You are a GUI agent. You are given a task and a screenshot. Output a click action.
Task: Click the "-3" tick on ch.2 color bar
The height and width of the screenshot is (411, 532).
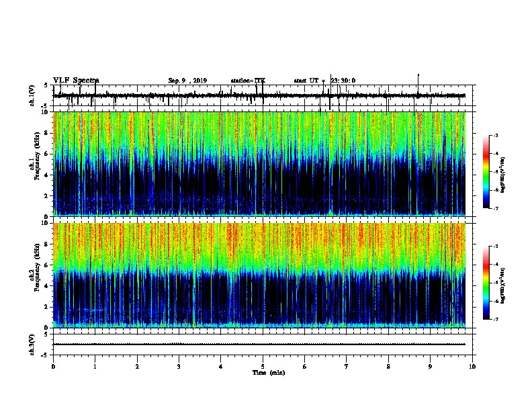[496, 246]
